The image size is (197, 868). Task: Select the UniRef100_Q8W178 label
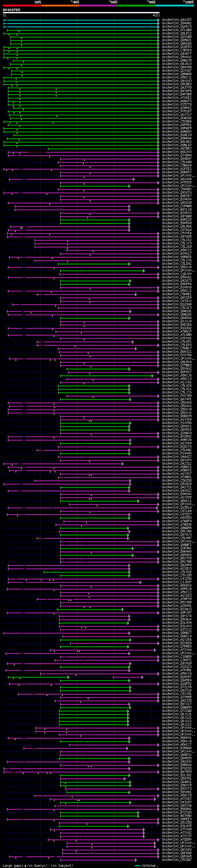pyautogui.click(x=177, y=61)
